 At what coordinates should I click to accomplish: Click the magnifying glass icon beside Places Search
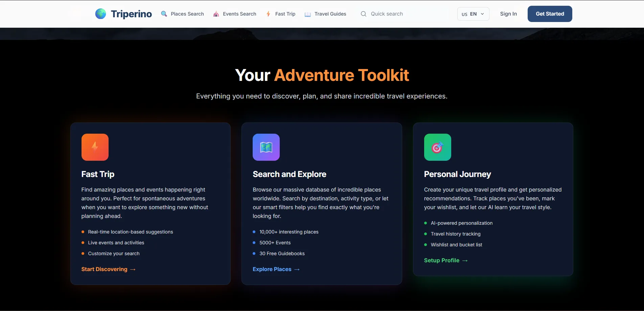(164, 14)
